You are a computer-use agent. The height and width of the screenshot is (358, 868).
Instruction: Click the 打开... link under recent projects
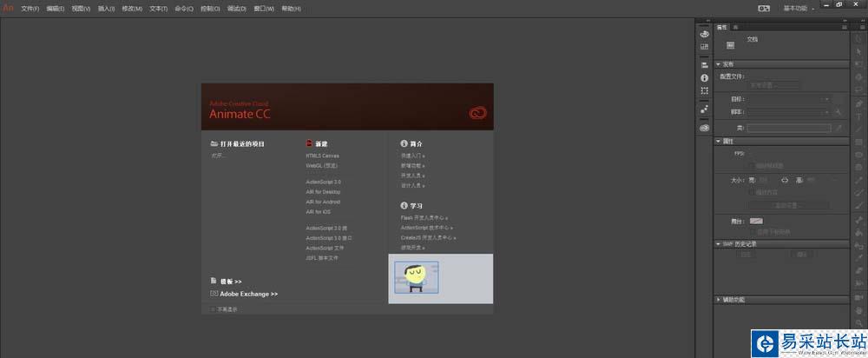tap(218, 156)
